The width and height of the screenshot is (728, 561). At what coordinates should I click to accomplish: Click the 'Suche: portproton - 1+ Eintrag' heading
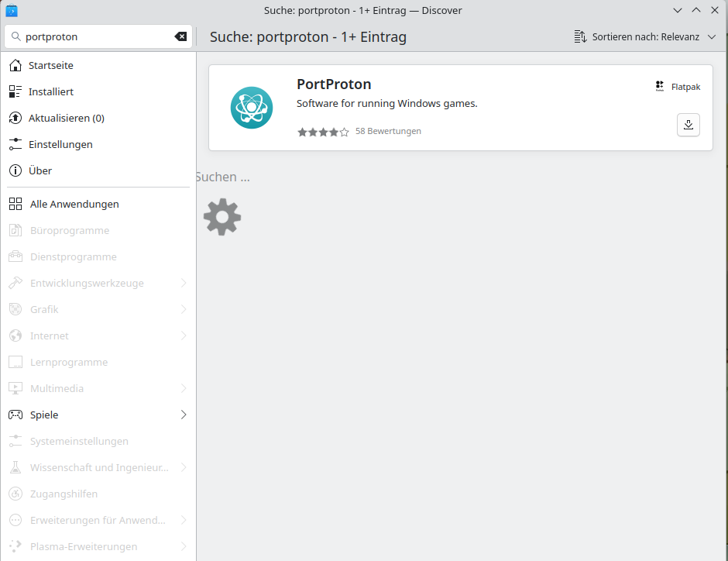(x=307, y=36)
